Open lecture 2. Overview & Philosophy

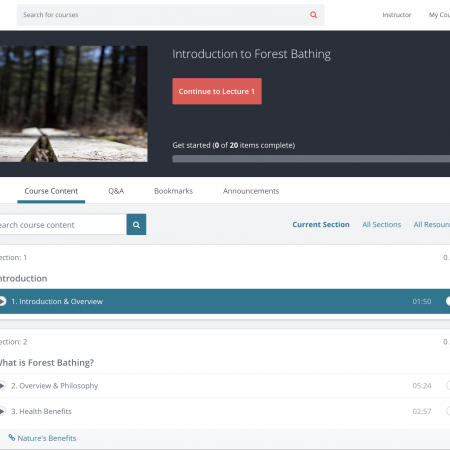coord(55,386)
